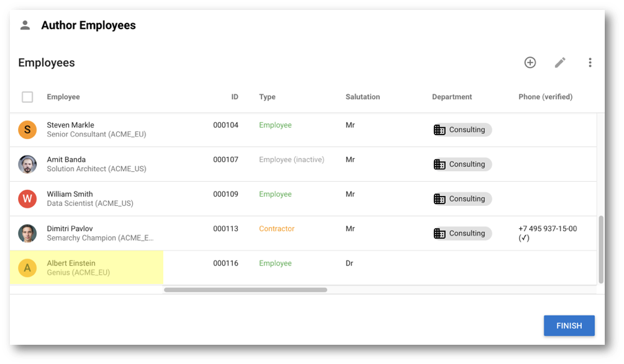Image resolution: width=624 pixels, height=364 pixels.
Task: Select the Dimitri Pavlov name text
Action: point(70,228)
